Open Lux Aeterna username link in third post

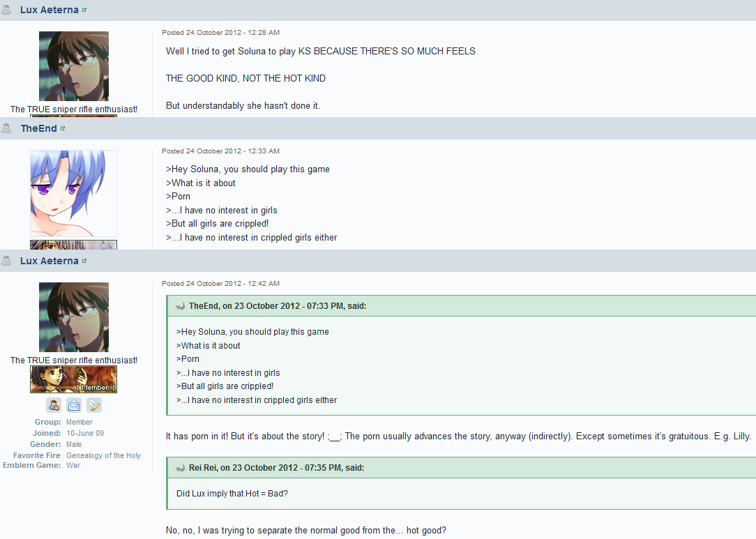pos(50,261)
